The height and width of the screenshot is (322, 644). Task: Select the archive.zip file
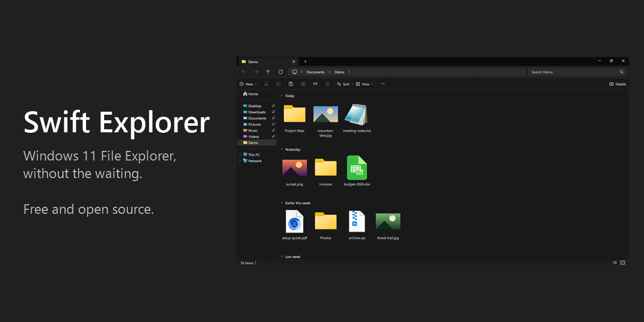pyautogui.click(x=357, y=225)
